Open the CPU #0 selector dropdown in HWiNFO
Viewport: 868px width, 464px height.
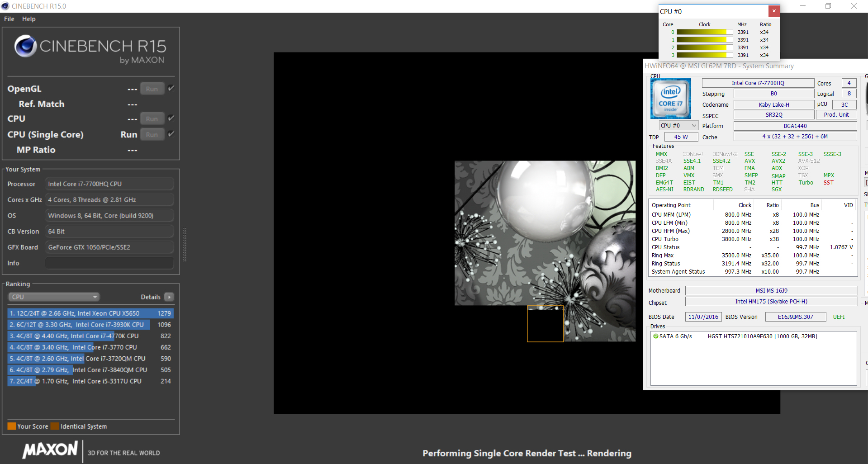(678, 125)
